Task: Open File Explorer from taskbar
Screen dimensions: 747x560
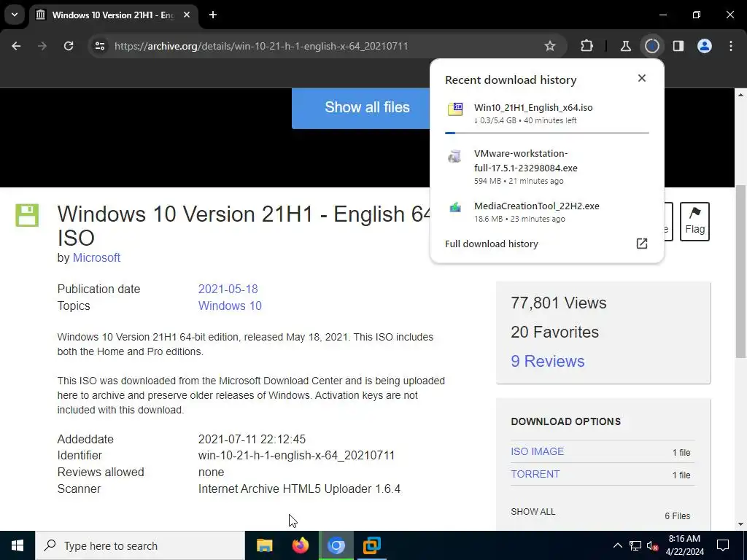Action: click(264, 545)
